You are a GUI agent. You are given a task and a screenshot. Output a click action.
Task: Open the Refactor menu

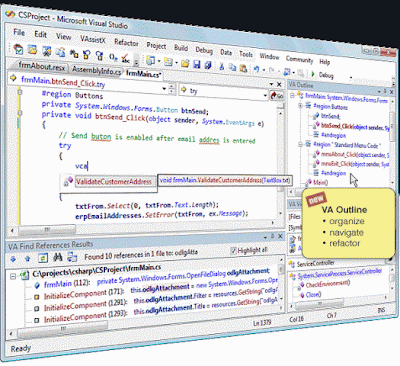(126, 42)
